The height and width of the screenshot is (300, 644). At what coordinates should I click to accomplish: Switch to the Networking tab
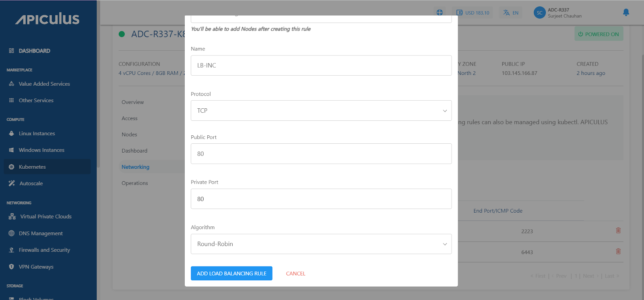(x=135, y=167)
